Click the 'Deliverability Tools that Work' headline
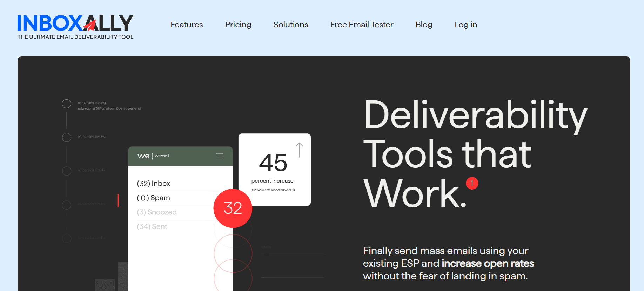Viewport: 644px width, 291px height. tap(475, 154)
